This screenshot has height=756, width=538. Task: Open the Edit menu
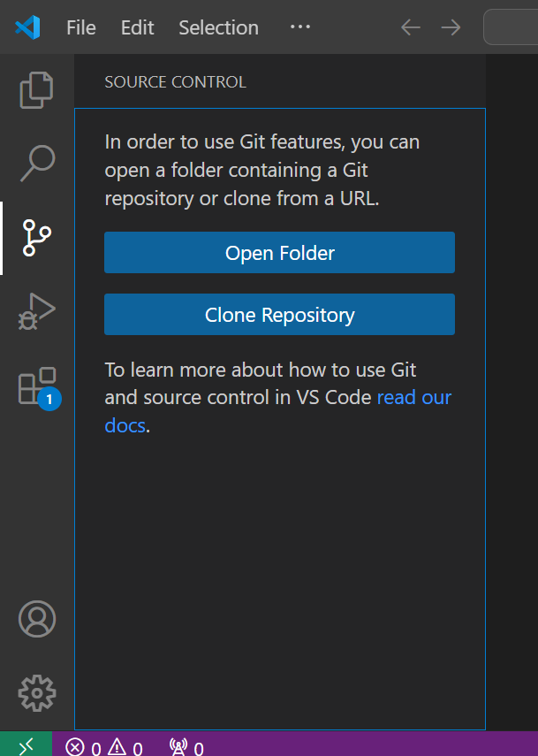click(137, 27)
